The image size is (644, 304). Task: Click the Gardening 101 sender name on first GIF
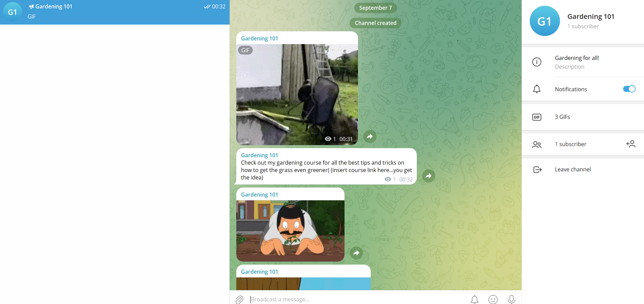click(259, 38)
